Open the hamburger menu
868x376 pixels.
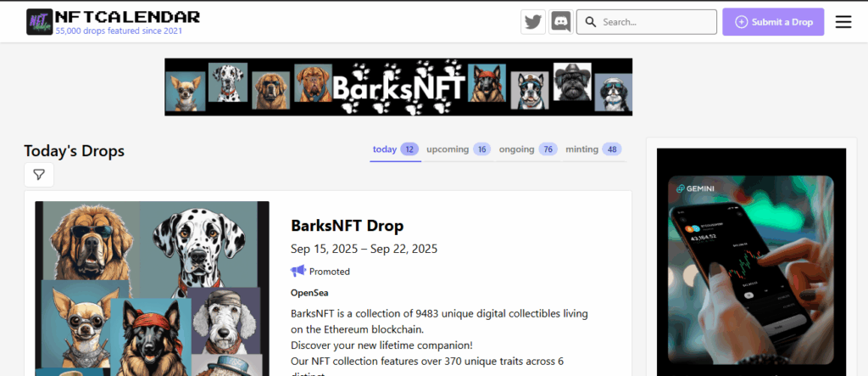(x=843, y=22)
